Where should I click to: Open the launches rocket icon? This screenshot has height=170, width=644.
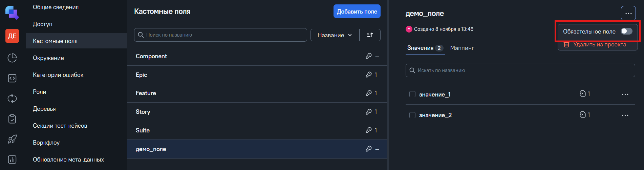click(12, 139)
